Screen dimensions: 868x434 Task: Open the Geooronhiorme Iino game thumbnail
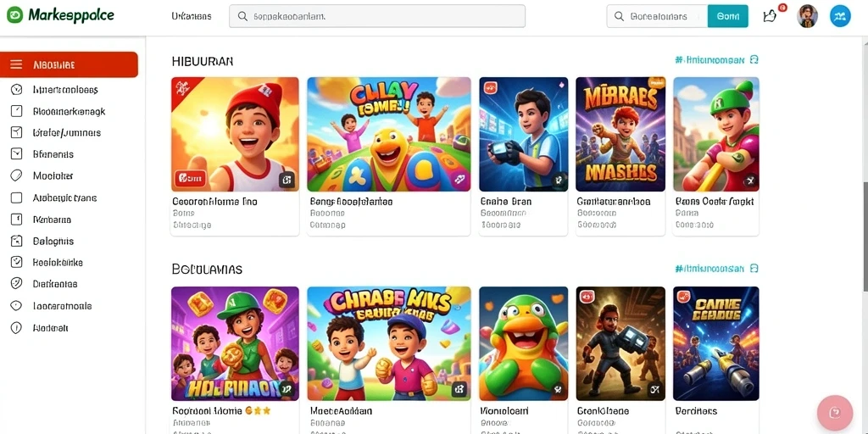coord(235,135)
